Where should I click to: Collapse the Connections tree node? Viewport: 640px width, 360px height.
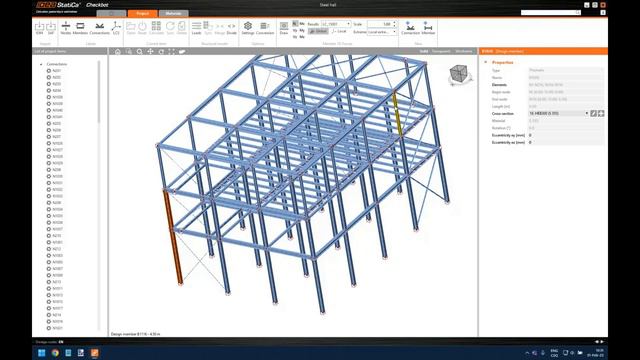click(41, 64)
